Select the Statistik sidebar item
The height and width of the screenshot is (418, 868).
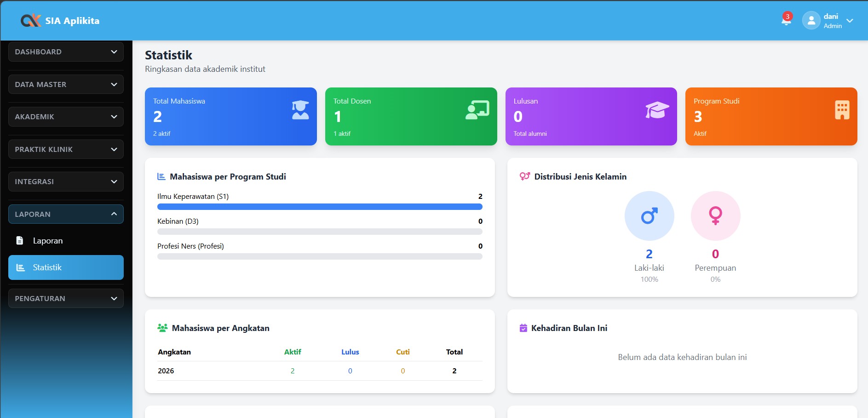66,267
